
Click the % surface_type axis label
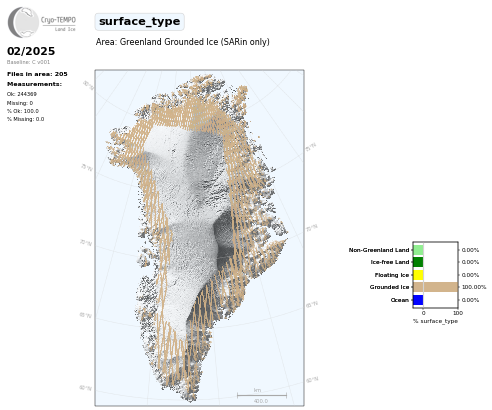(x=435, y=321)
